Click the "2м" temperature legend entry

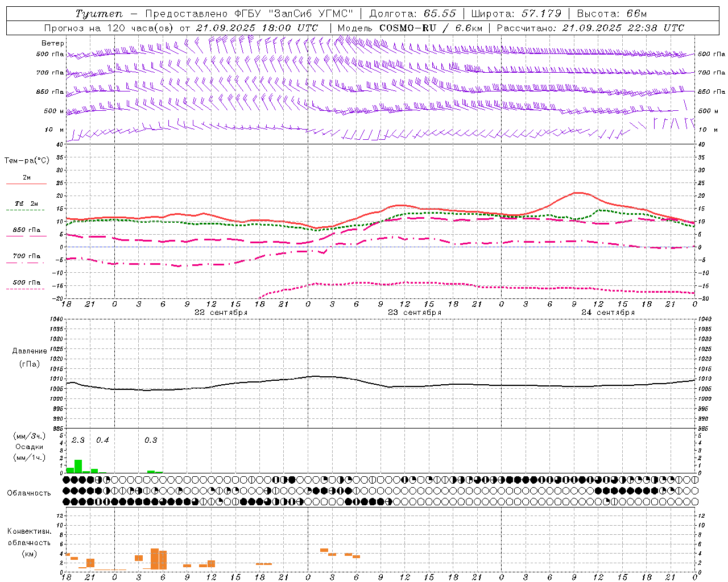tap(27, 178)
